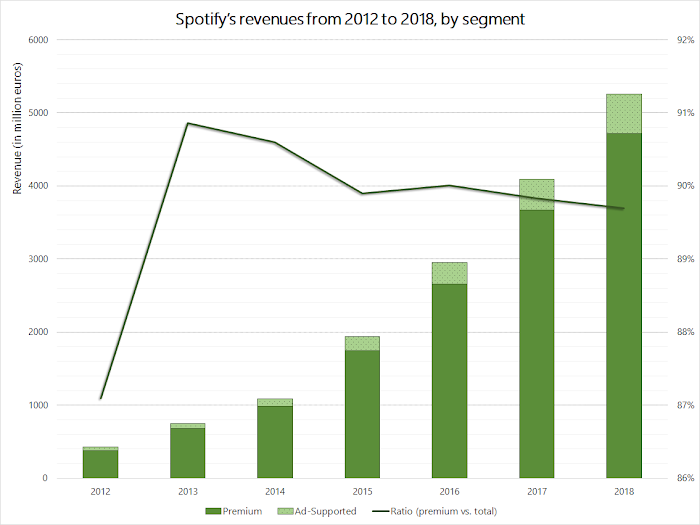Screen dimensions: 700x525
Task: Select the 2015 Ad-Supported bar segment
Action: tap(362, 343)
